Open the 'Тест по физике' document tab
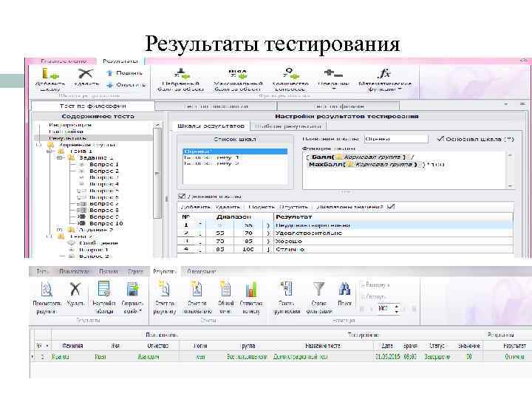 (x=338, y=106)
